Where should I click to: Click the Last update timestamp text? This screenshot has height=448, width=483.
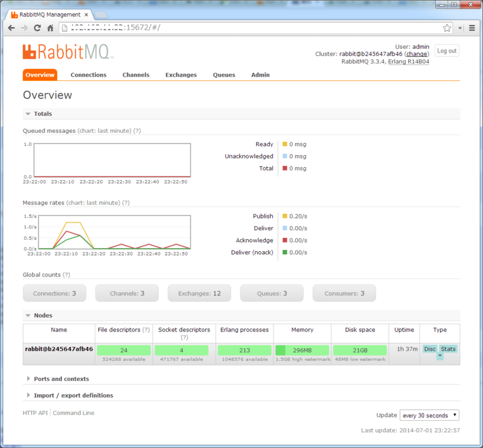(x=411, y=430)
